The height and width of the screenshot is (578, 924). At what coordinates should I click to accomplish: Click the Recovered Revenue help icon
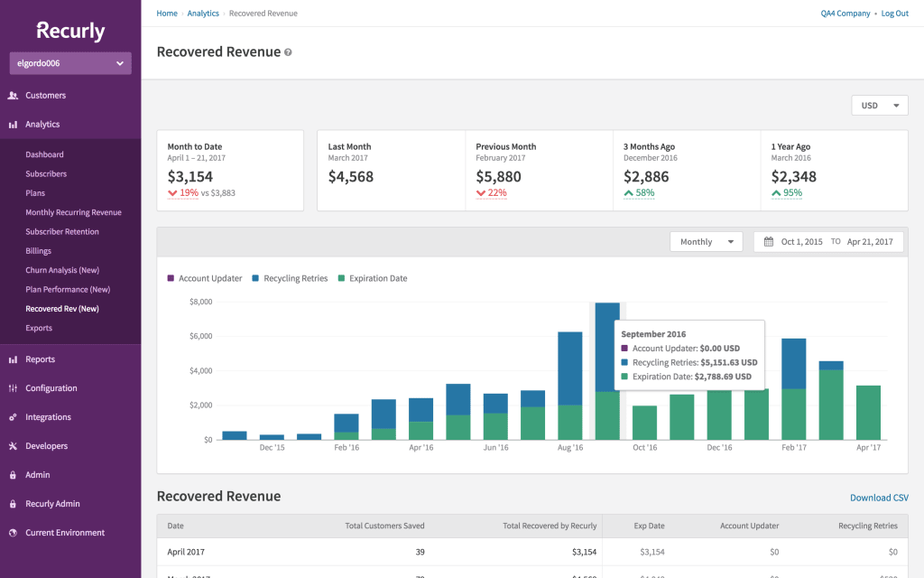288,51
